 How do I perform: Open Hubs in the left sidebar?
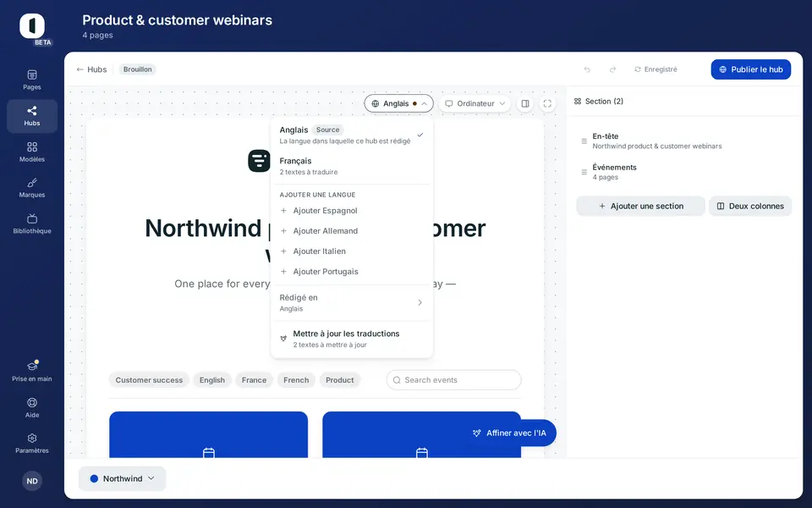(x=31, y=116)
